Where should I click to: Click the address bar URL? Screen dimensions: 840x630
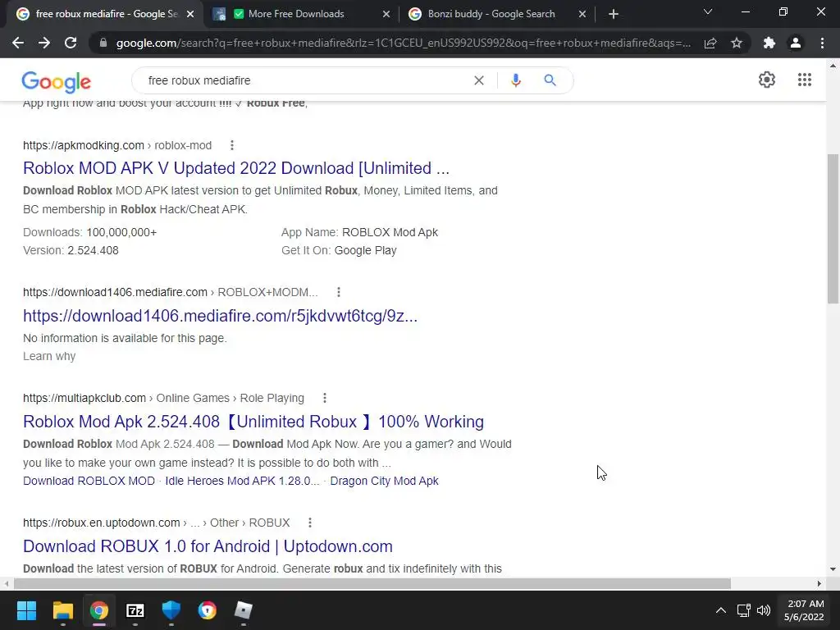[403, 43]
